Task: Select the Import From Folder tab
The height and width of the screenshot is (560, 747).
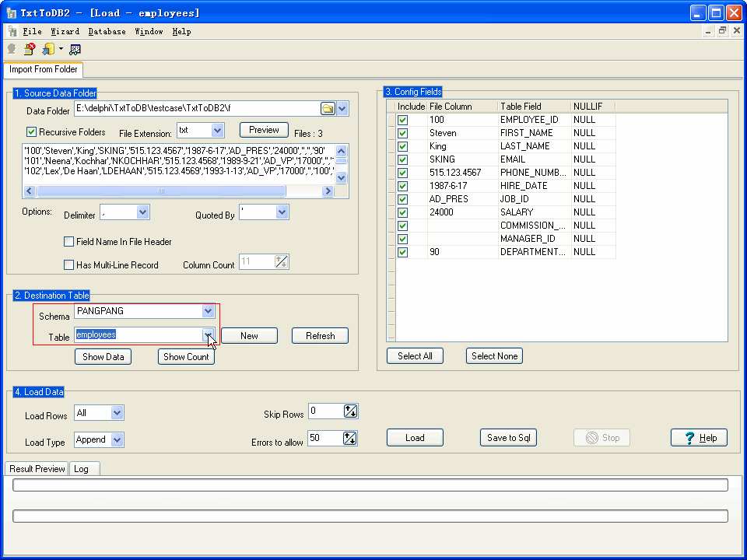Action: (43, 69)
